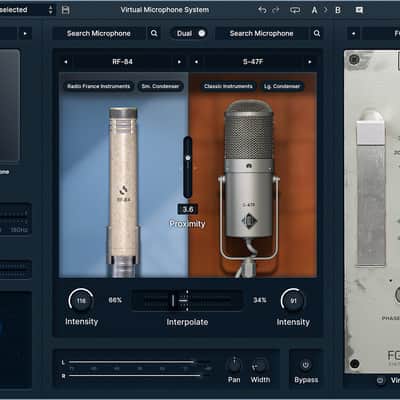
Task: Select the B preset state
Action: (x=338, y=10)
